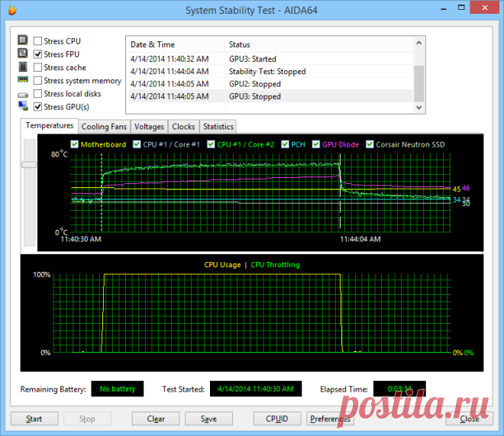
Task: Click the CPU Usage legend label
Action: tap(222, 265)
